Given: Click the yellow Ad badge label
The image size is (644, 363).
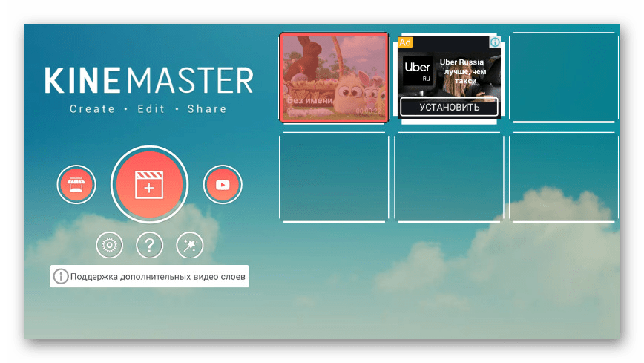Looking at the screenshot, I should coord(405,42).
